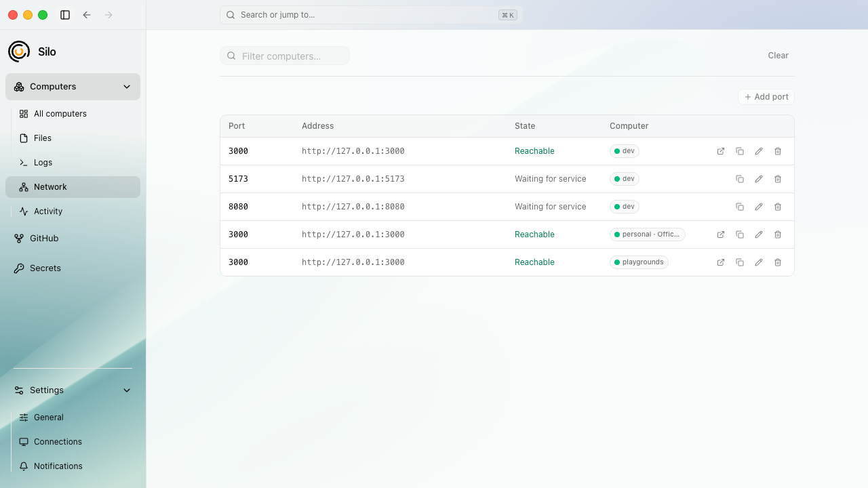This screenshot has height=488, width=868.
Task: Collapse the Computers section
Action: pyautogui.click(x=127, y=87)
